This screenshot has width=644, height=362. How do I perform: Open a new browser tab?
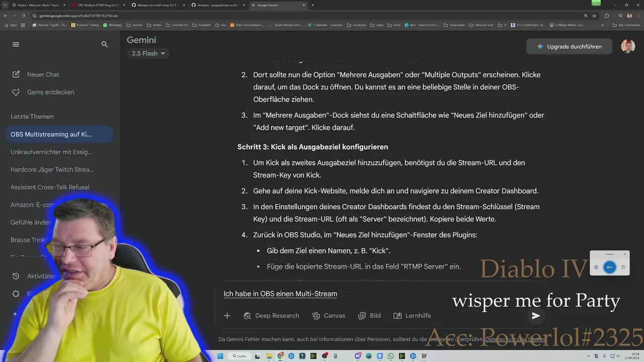click(313, 5)
